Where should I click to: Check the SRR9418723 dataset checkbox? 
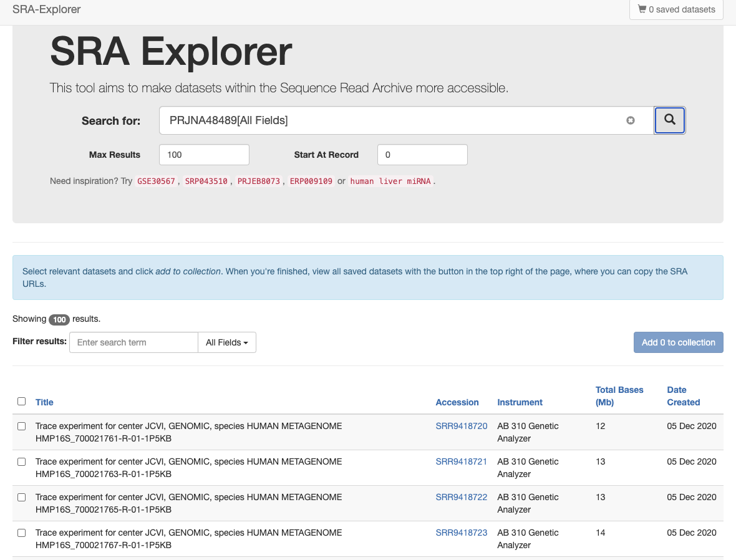[x=21, y=533]
